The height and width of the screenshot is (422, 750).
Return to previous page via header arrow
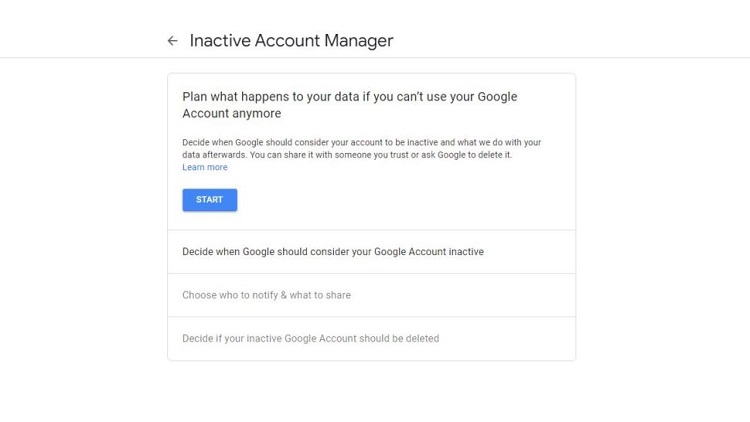click(x=172, y=41)
